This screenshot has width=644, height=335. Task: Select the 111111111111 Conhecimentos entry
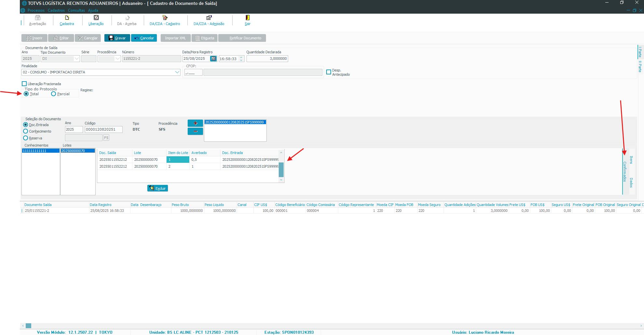pos(41,151)
